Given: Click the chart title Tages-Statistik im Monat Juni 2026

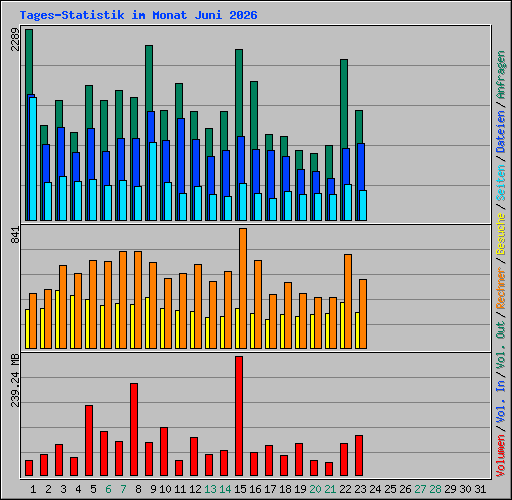Looking at the screenshot, I should pos(138,15).
